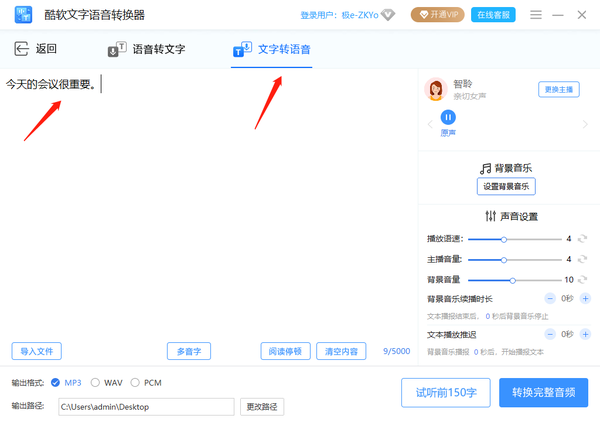Increase 背景音乐续播时长 with its plus button

[585, 298]
